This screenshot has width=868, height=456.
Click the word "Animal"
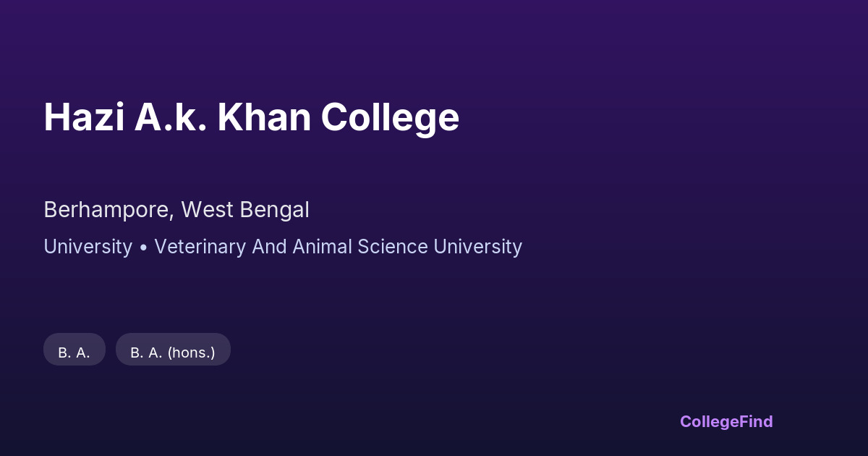click(320, 247)
